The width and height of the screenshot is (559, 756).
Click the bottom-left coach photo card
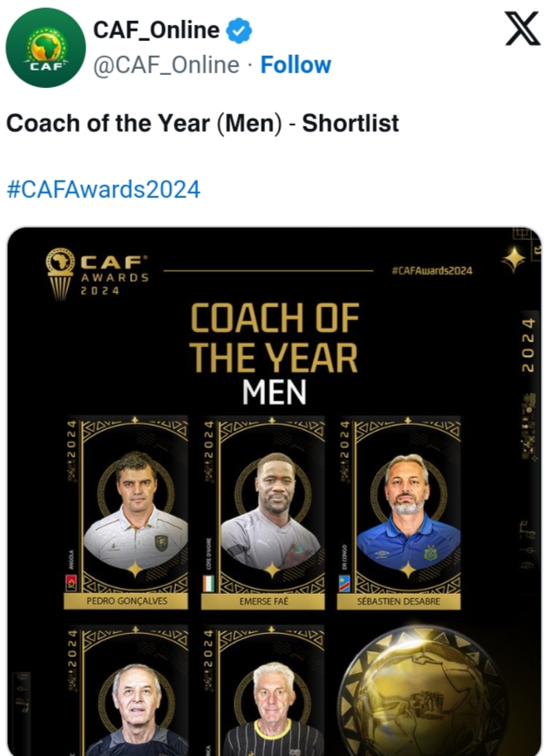coord(135,706)
